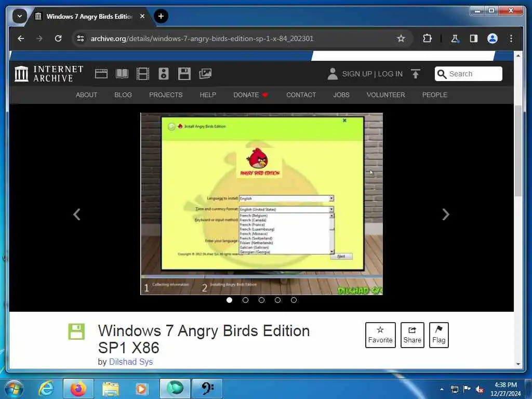The image size is (532, 399).
Task: Open the Web (Wayback) media icon
Action: (101, 74)
